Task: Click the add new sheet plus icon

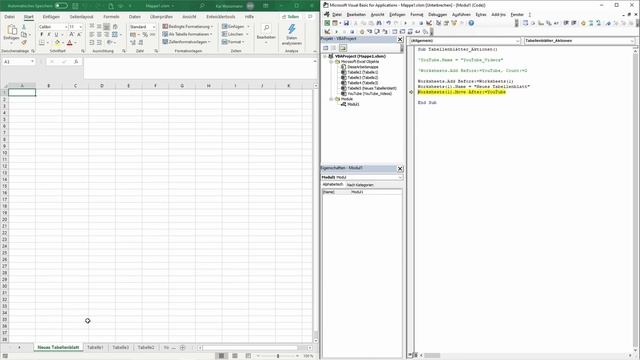Action: (182, 348)
